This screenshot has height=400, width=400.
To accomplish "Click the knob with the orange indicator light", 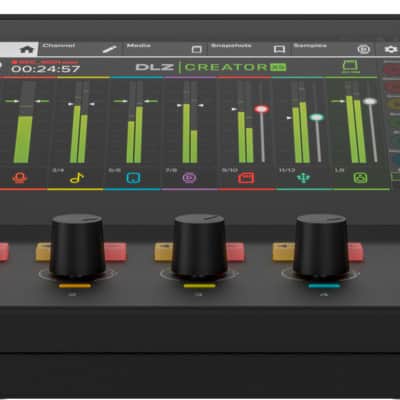I will coord(77,247).
